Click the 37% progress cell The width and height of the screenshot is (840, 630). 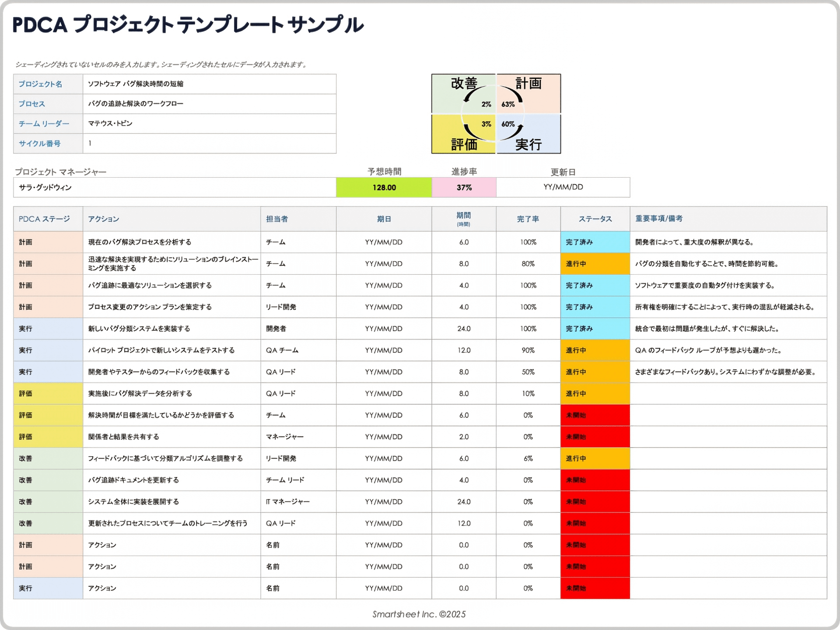tap(464, 187)
